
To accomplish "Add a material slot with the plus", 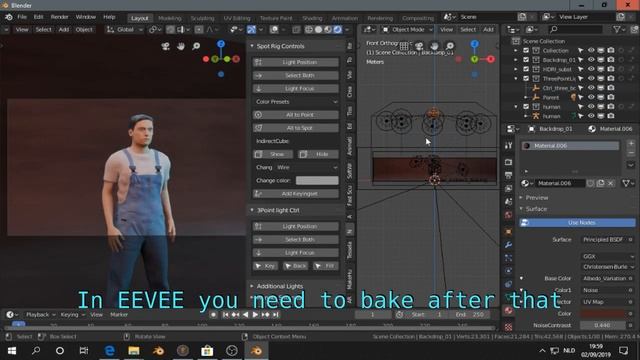I will (x=631, y=143).
